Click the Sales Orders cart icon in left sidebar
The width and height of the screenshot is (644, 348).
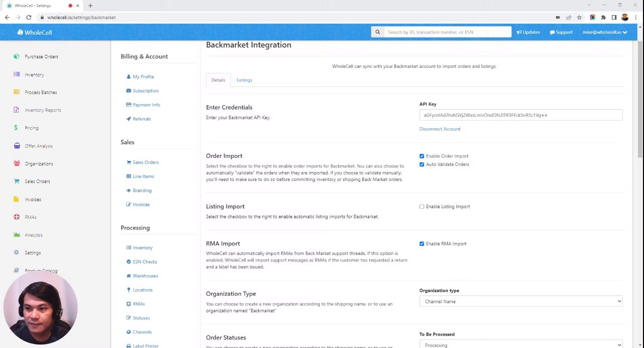click(x=17, y=182)
